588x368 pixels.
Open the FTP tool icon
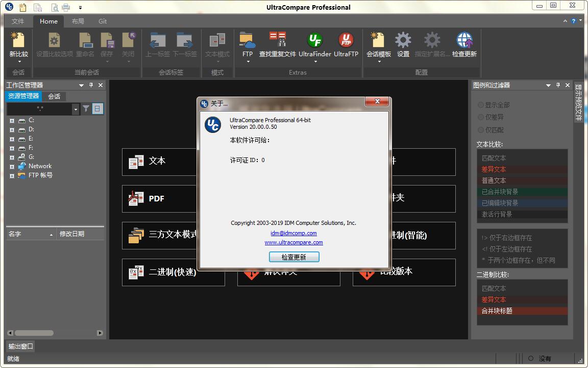pyautogui.click(x=248, y=41)
